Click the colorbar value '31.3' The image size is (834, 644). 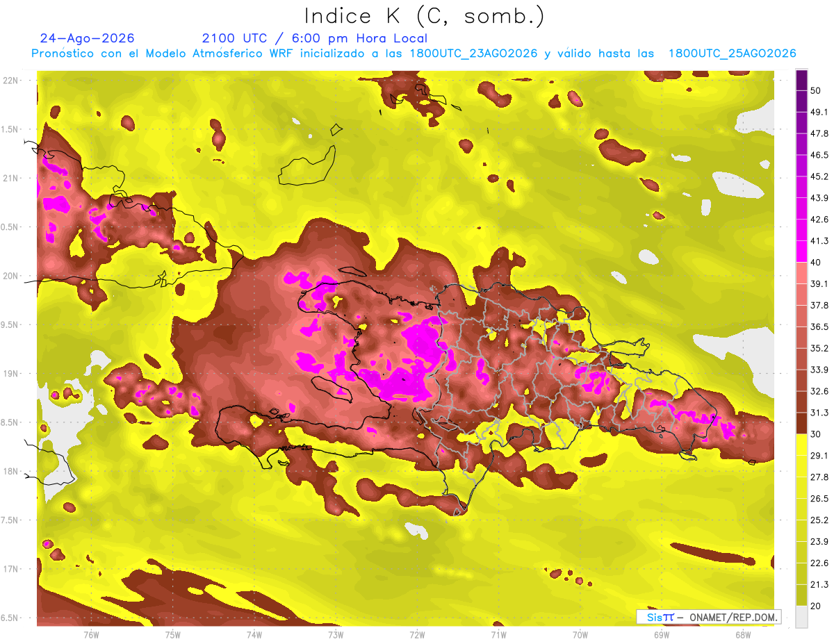[819, 413]
